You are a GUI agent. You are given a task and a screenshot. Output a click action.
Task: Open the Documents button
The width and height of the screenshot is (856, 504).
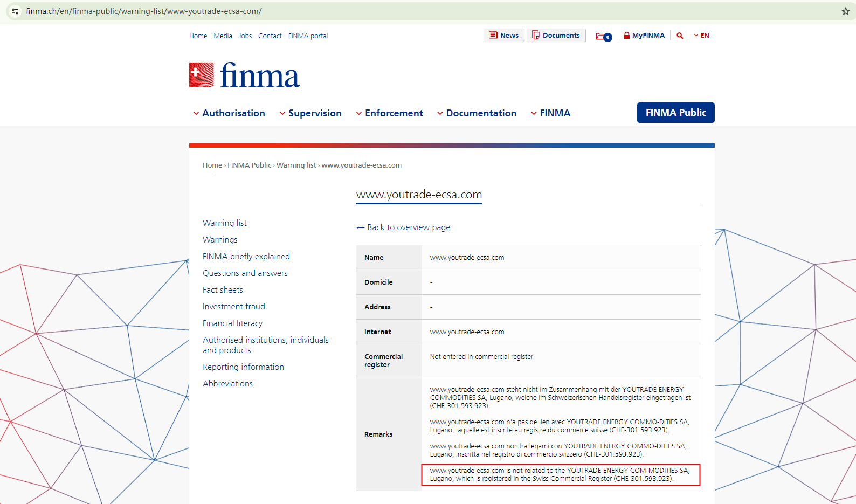click(x=556, y=36)
